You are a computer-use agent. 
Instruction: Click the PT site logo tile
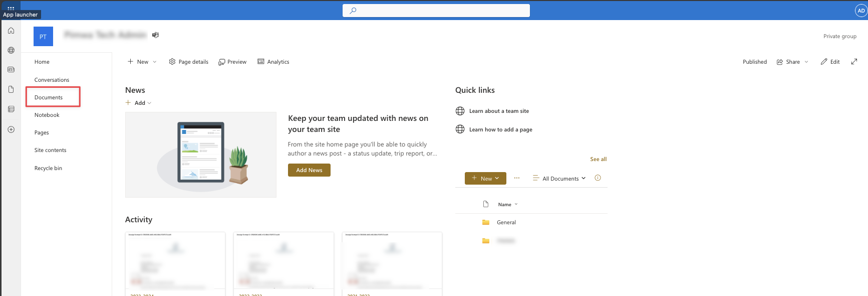point(43,37)
